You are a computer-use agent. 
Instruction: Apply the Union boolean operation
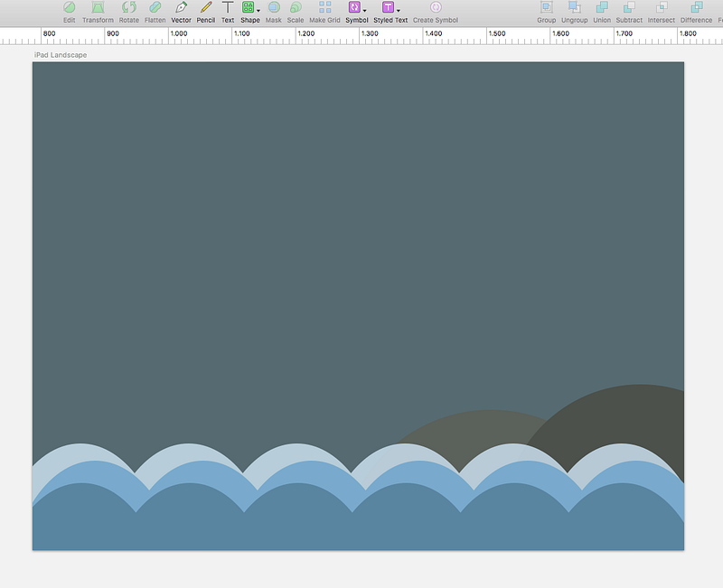602,7
